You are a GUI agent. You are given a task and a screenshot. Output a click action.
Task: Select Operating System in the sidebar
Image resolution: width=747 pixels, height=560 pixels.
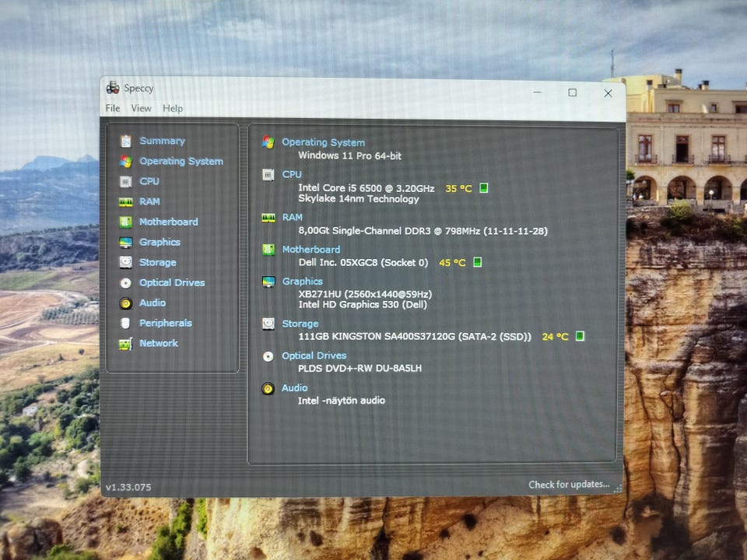[181, 162]
